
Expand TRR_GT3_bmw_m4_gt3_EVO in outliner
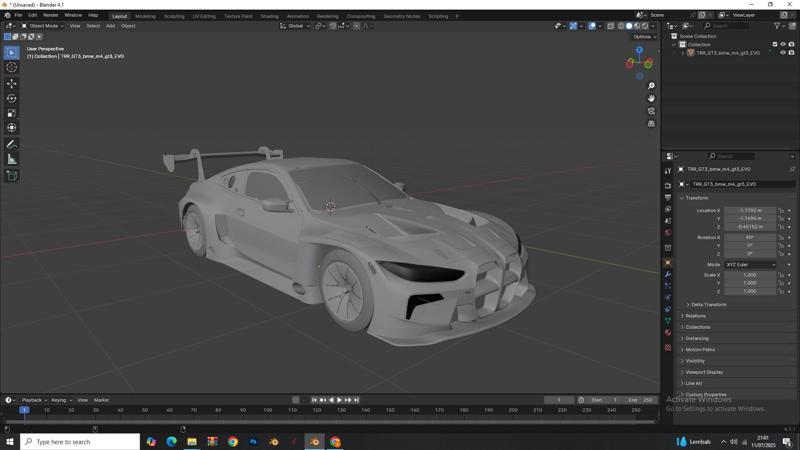pos(683,53)
